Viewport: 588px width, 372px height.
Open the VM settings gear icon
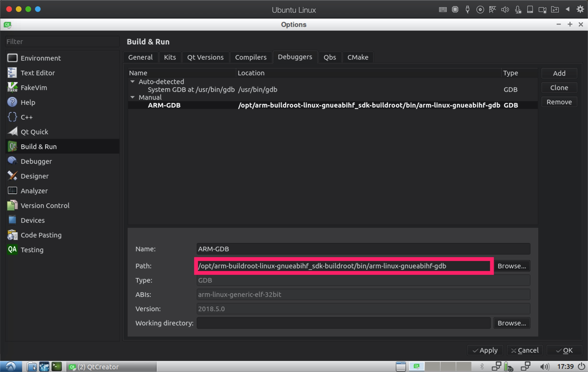[580, 9]
